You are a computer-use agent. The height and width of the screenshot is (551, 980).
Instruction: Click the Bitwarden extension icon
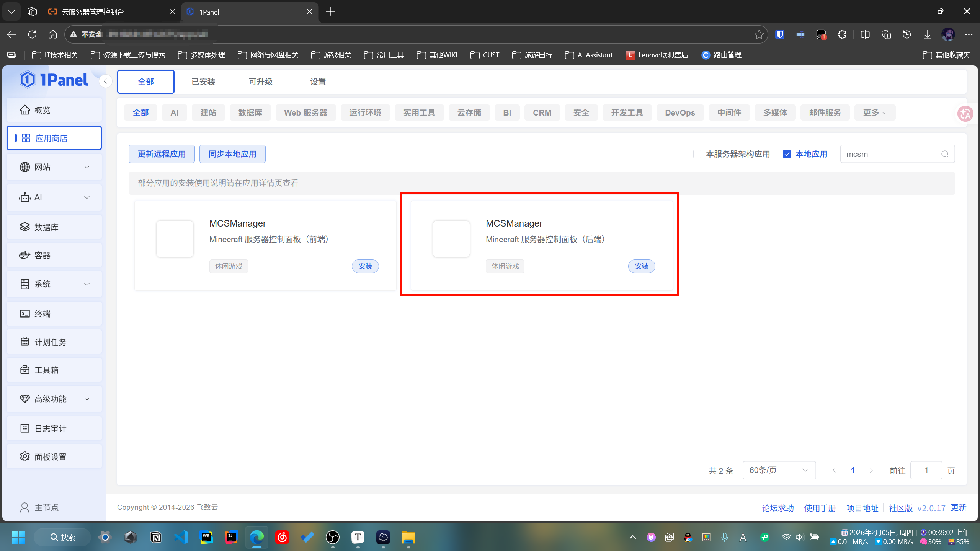(x=780, y=34)
